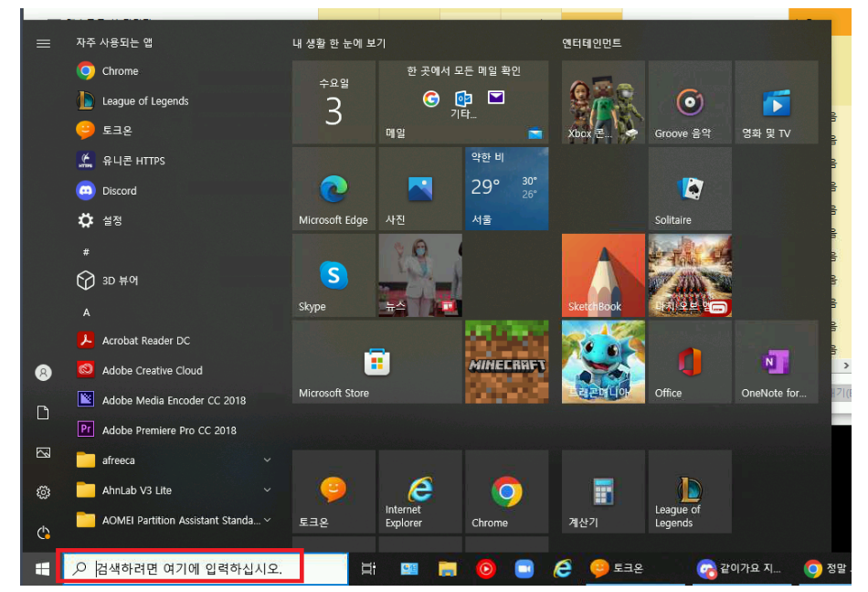Open the blue taskbar icon beside Task View
This screenshot has width=868, height=592.
coord(409,568)
